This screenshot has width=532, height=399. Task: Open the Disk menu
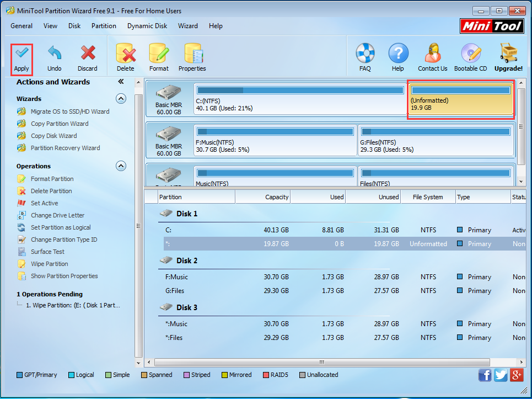(x=74, y=26)
